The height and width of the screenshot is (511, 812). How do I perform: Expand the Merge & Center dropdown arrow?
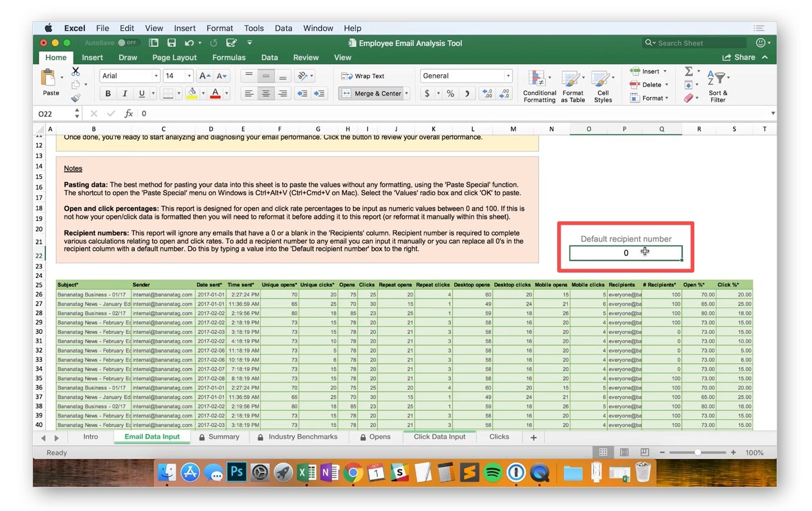pos(407,94)
